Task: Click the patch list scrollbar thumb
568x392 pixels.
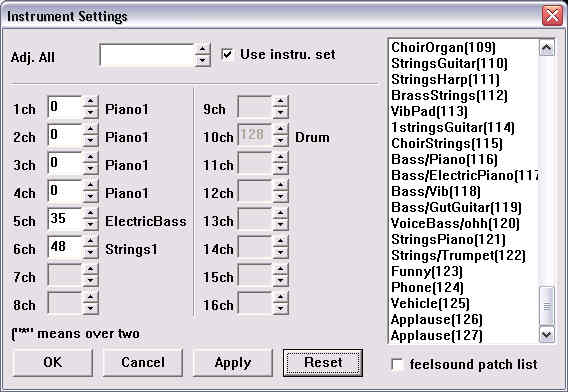Action: coord(546,305)
